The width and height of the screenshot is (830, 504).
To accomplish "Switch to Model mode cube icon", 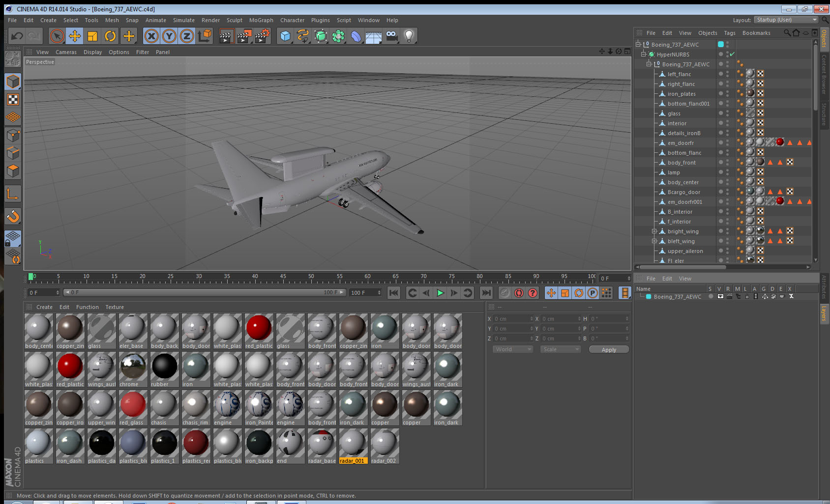I will coord(13,82).
